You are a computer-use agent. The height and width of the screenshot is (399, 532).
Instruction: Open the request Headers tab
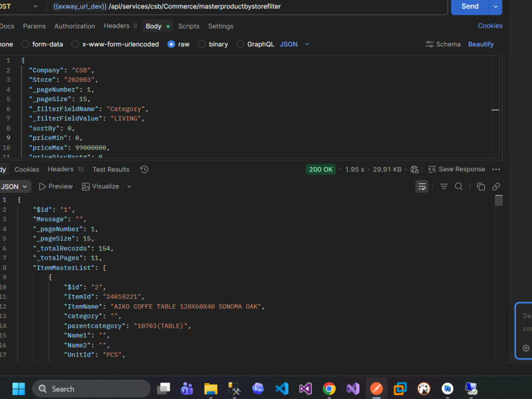pos(120,26)
